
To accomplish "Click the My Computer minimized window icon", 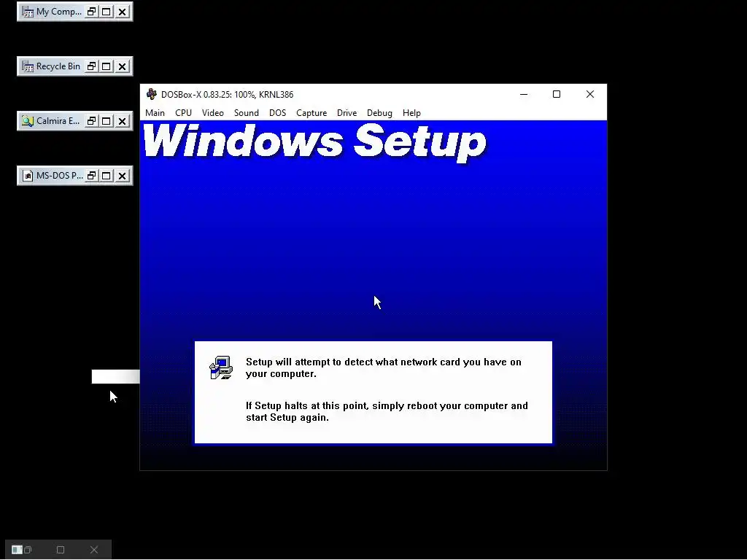I will coord(28,12).
